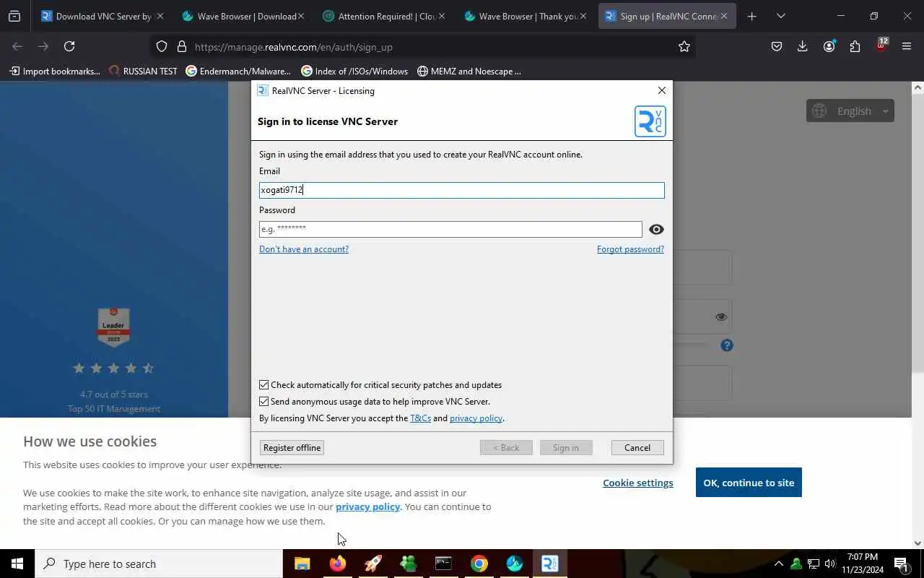Open the list-all-tabs chevron
This screenshot has width=924, height=578.
[x=780, y=16]
